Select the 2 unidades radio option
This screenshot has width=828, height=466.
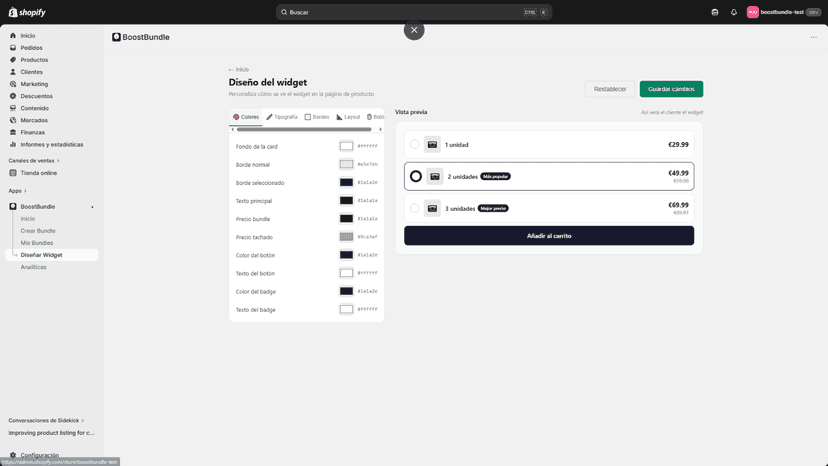click(x=416, y=176)
